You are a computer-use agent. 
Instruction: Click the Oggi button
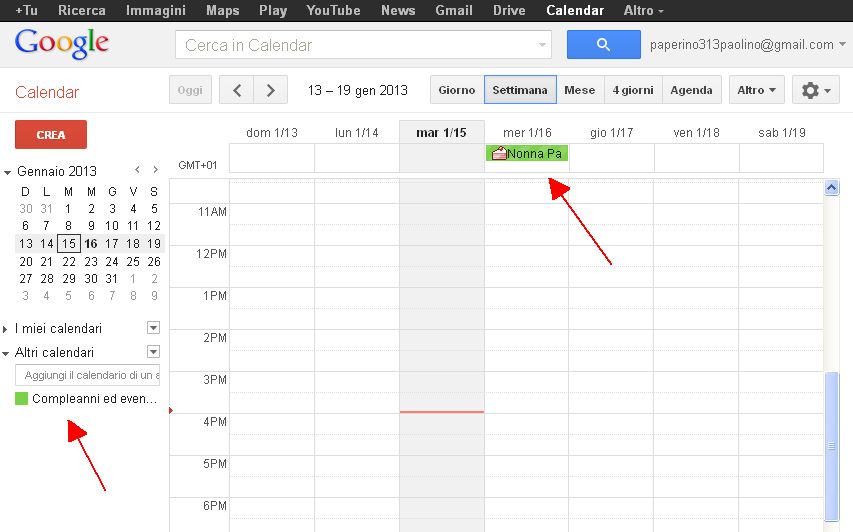(x=190, y=90)
